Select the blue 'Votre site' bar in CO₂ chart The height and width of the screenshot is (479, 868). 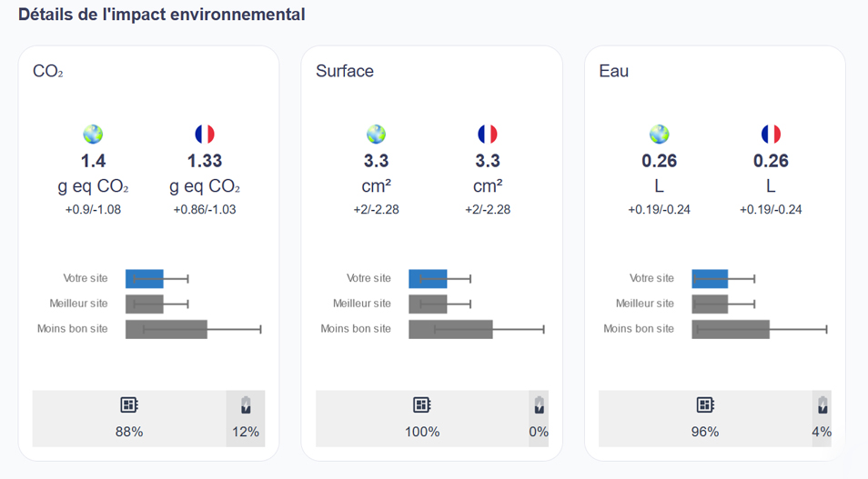coord(144,279)
